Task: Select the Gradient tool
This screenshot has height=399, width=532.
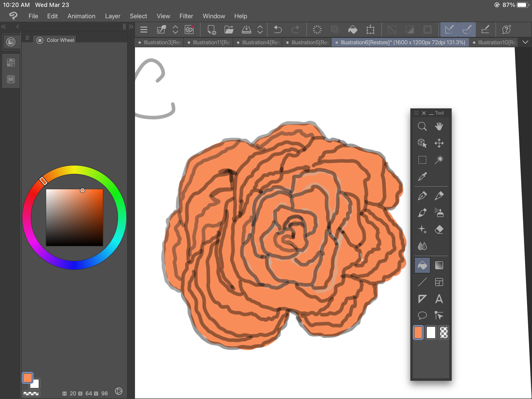Action: click(x=439, y=265)
